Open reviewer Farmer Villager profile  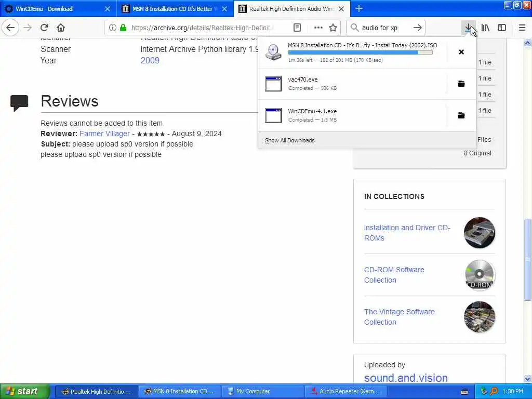click(104, 134)
